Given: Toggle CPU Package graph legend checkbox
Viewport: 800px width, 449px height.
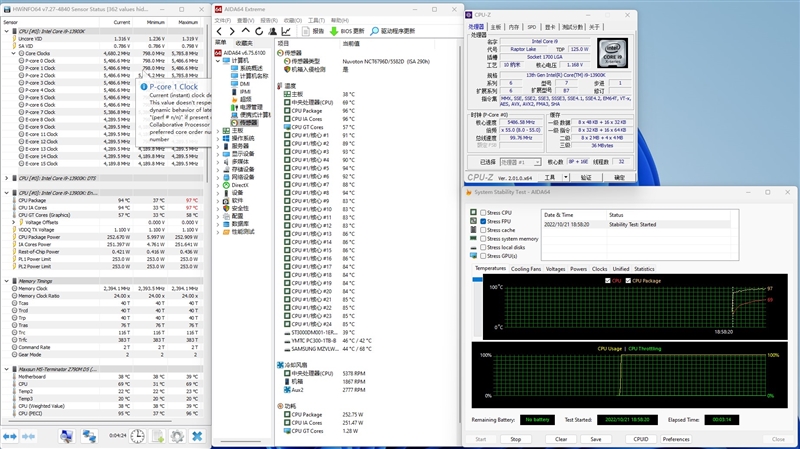Looking at the screenshot, I should [x=628, y=281].
